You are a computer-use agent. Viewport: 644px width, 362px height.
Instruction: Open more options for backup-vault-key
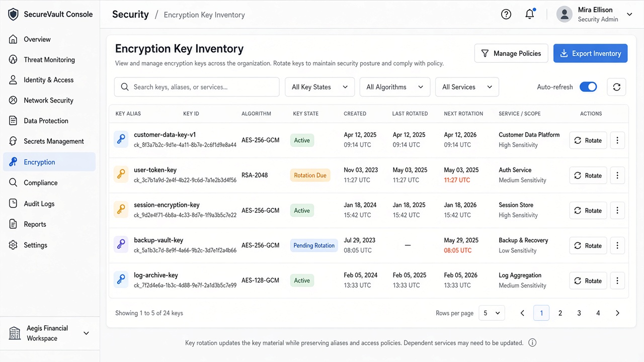click(617, 246)
